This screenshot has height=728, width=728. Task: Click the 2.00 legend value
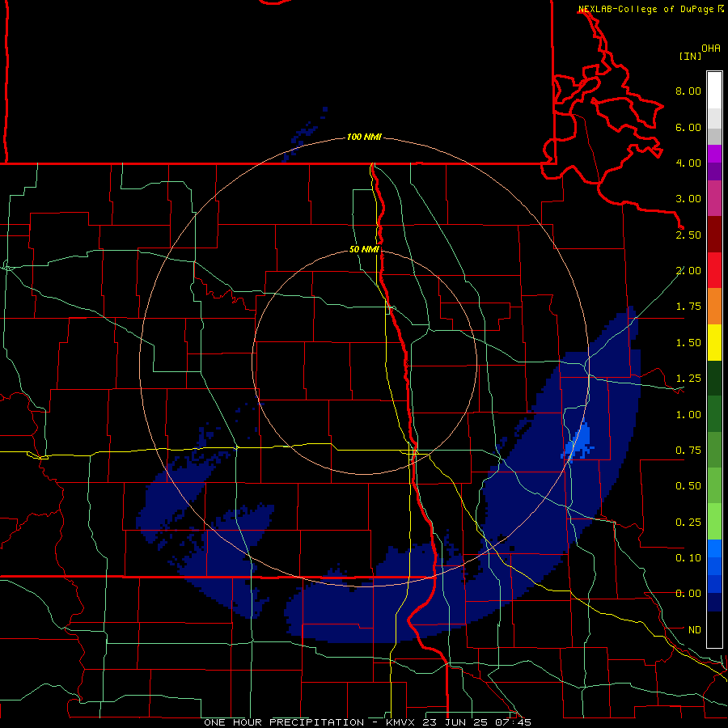[x=688, y=271]
